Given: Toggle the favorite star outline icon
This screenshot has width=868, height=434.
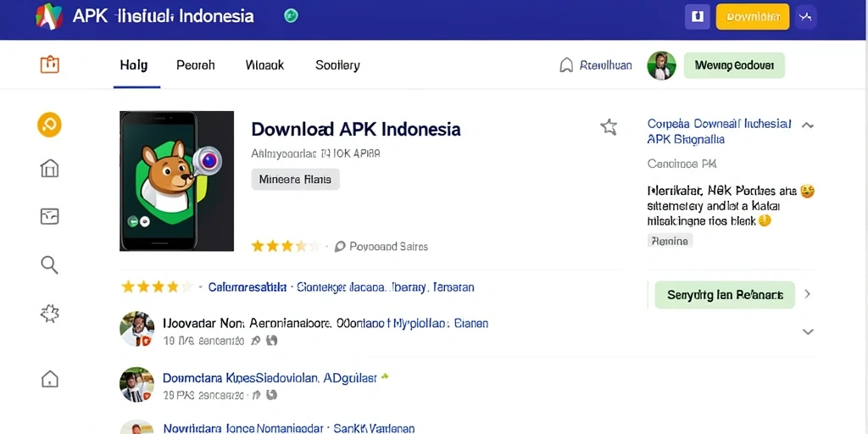Looking at the screenshot, I should tap(609, 127).
